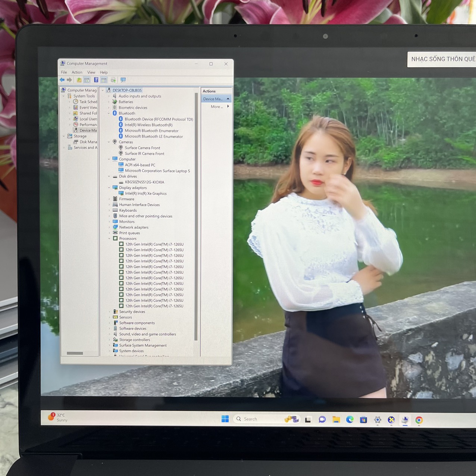Click the blue Back arrow in toolbar
The height and width of the screenshot is (476, 476).
[62, 80]
